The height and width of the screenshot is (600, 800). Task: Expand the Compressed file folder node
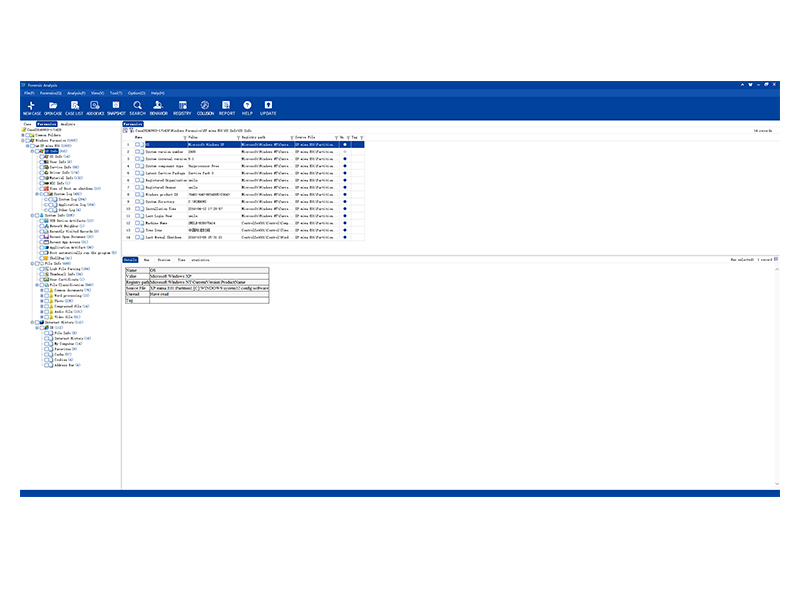[x=42, y=307]
